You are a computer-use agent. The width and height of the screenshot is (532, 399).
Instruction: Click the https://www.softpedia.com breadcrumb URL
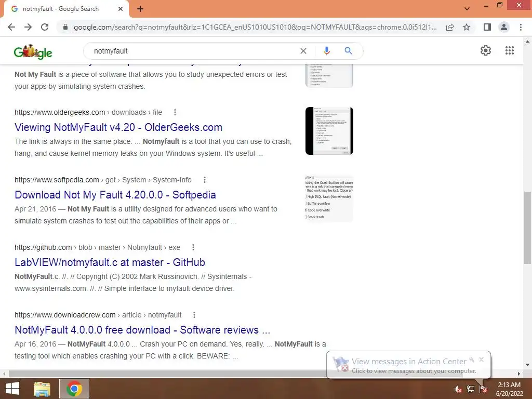[x=57, y=180]
